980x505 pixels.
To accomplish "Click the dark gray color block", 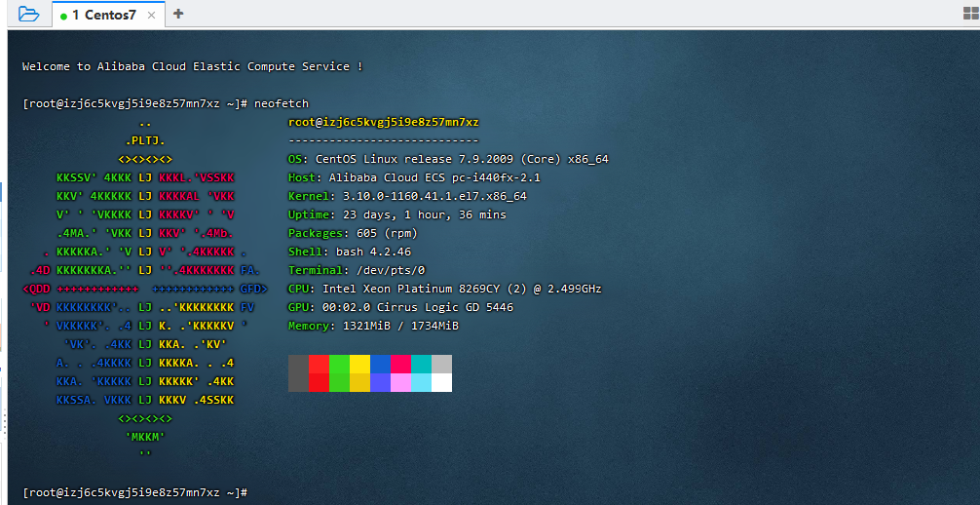I will tap(298, 373).
